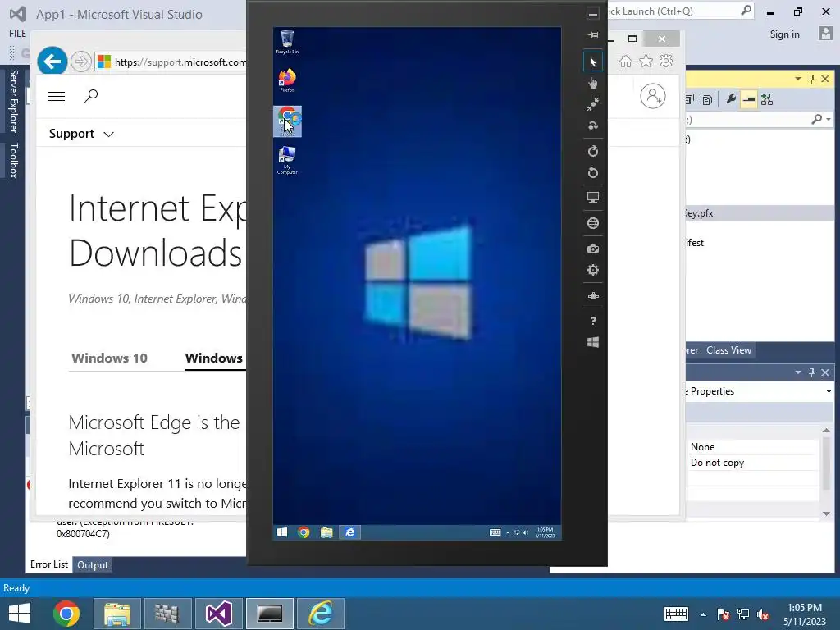Open the FILE menu in Visual Studio
840x630 pixels.
tap(18, 33)
